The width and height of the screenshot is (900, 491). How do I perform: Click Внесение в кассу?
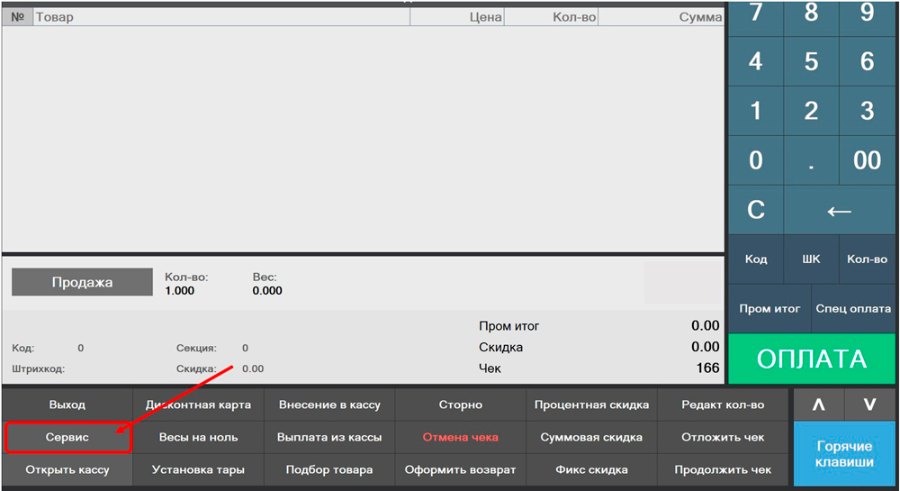tap(329, 404)
